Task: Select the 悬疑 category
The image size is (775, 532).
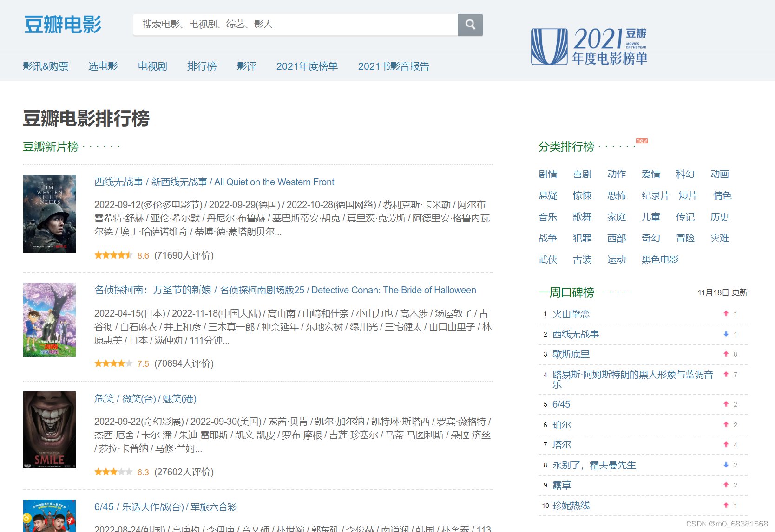Action: pos(548,195)
